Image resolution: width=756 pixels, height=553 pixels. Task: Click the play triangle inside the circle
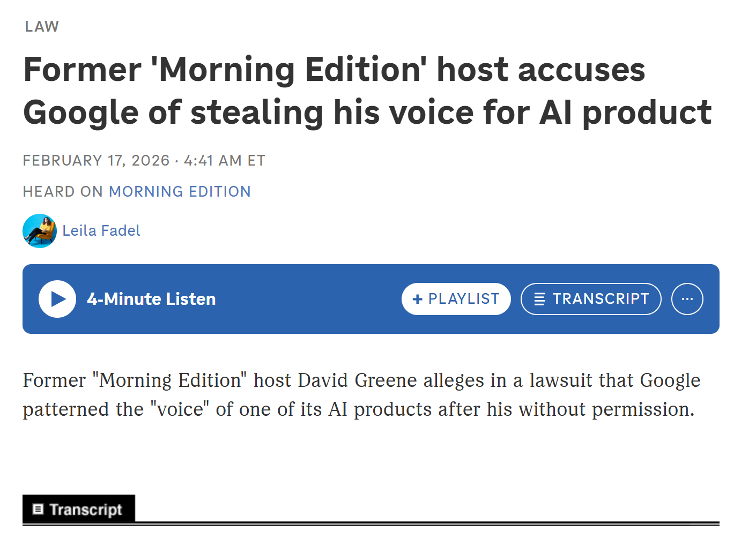click(58, 299)
